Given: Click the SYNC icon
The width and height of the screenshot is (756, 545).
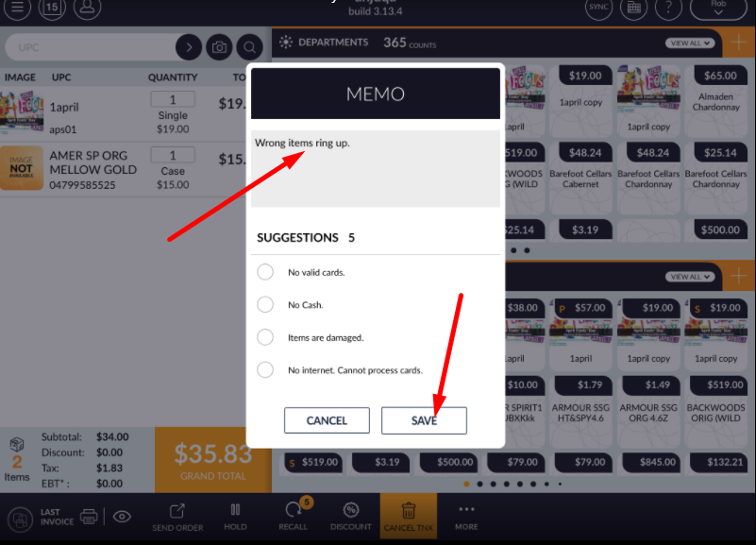Looking at the screenshot, I should 598,8.
